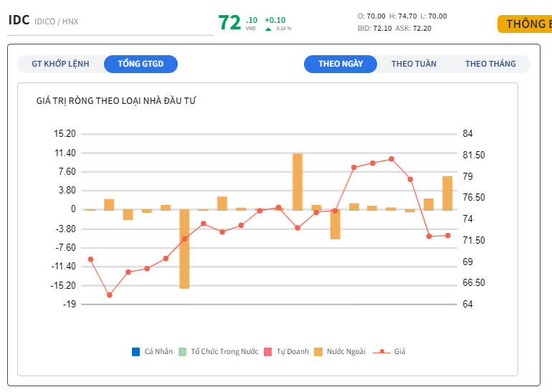This screenshot has height=392, width=552.
Task: Click the tallest positive orange bar
Action: pyautogui.click(x=298, y=181)
